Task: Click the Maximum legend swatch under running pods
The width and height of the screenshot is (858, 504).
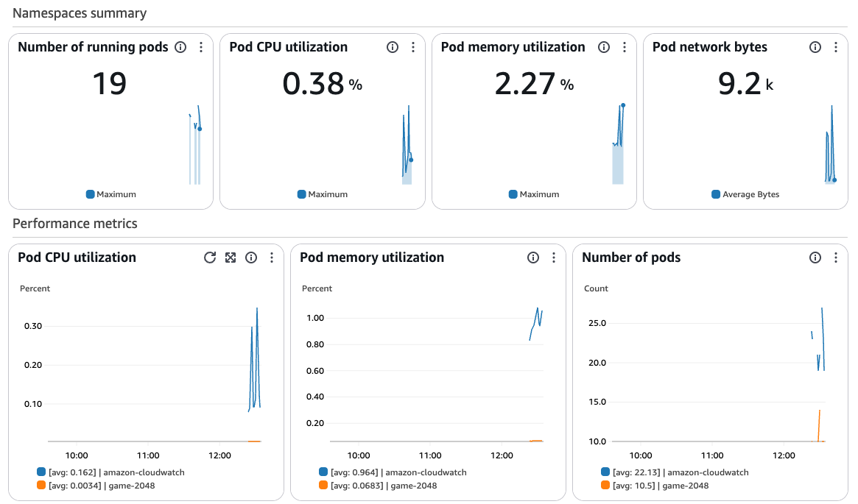Action: pyautogui.click(x=91, y=194)
